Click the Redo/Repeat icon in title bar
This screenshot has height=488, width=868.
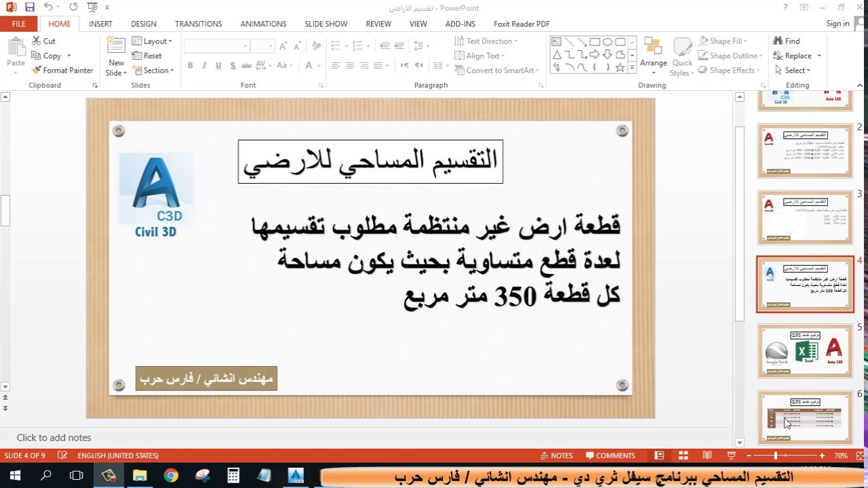(73, 7)
